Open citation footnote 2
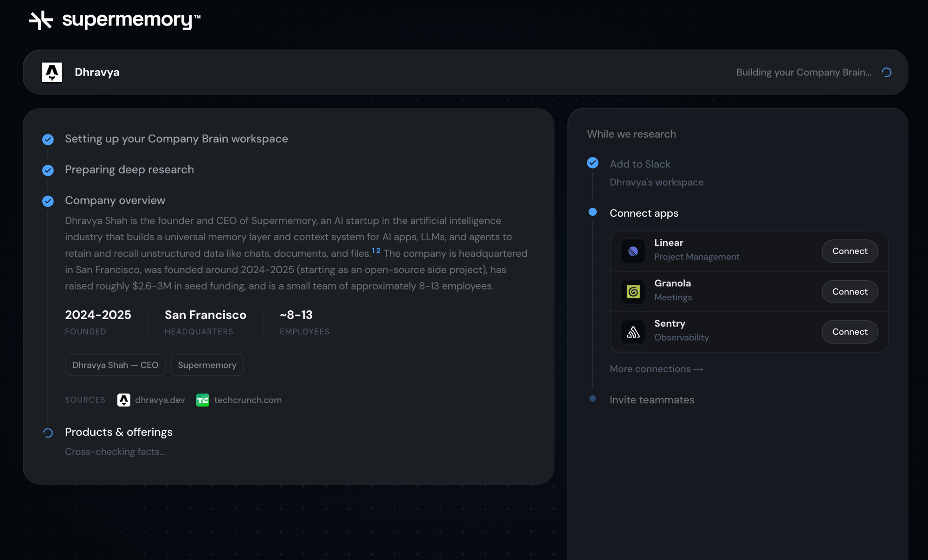The height and width of the screenshot is (560, 928). point(378,251)
